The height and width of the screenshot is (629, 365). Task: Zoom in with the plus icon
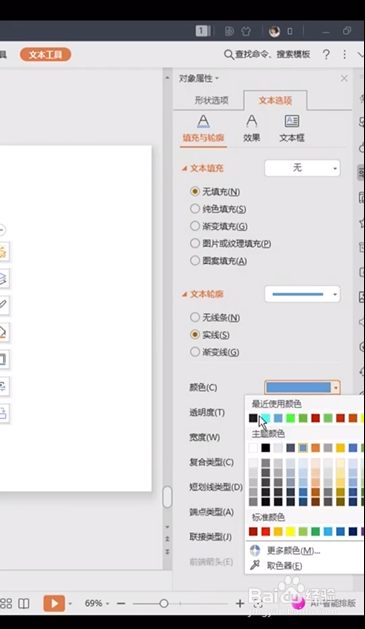240,603
